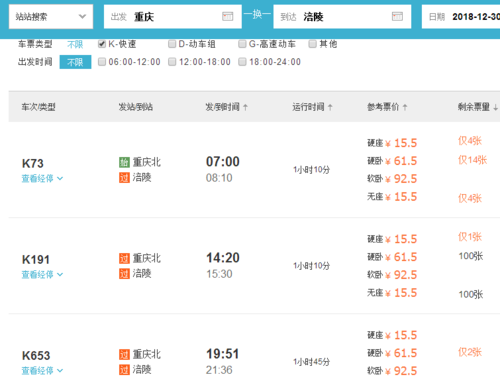Click the 到达 station field showing 涪陵
This screenshot has width=500, height=383.
coord(342,17)
